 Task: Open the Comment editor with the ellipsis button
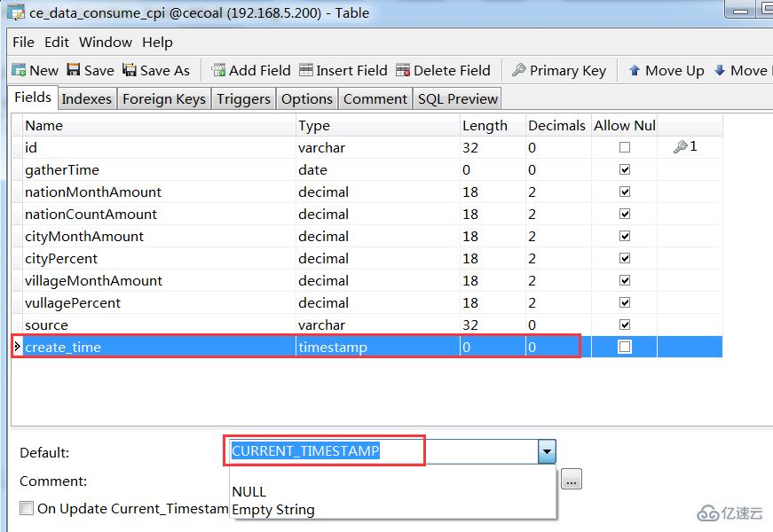point(571,479)
